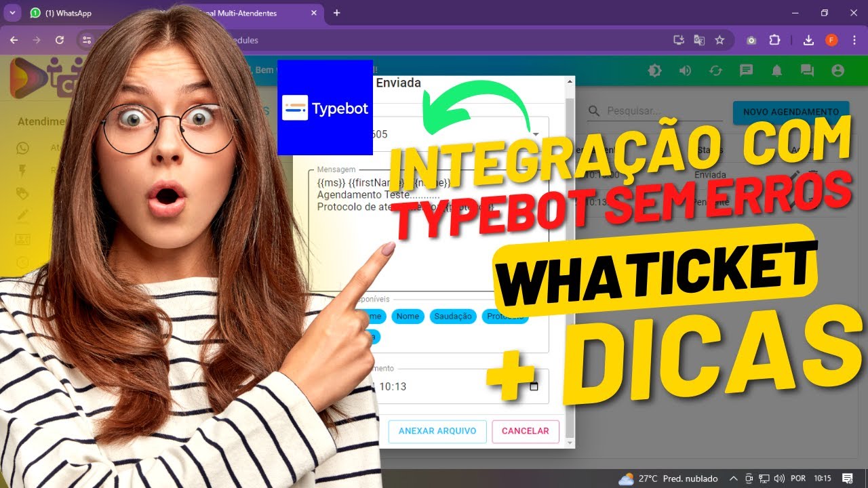Click the ANEXAR ARQUIVO button
The height and width of the screenshot is (488, 868).
(437, 431)
